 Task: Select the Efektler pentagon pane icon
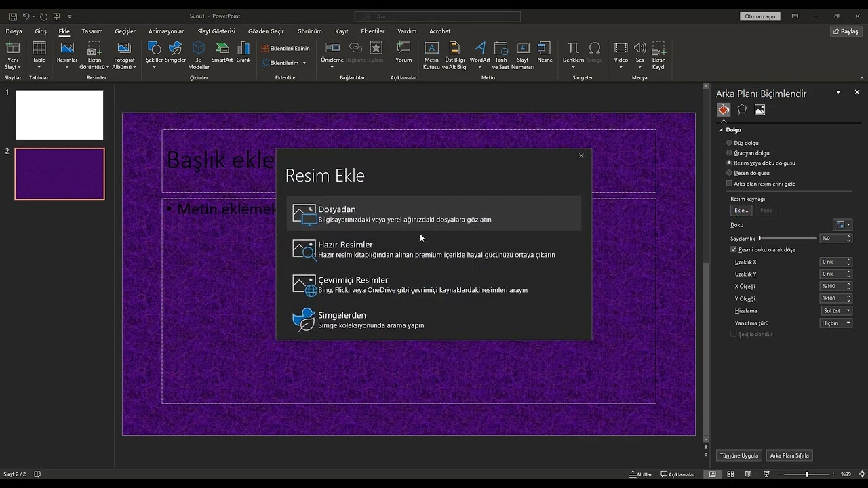(x=742, y=110)
